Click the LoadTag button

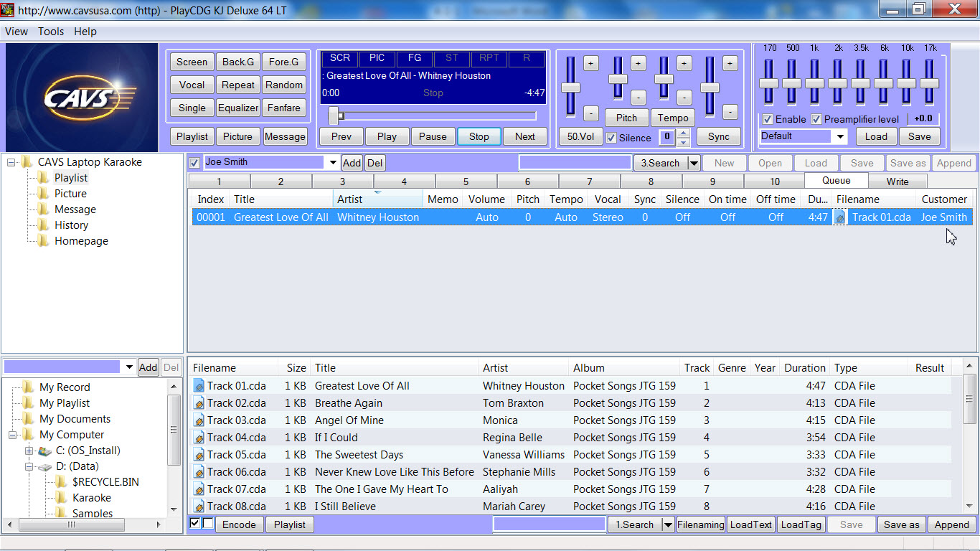coord(801,524)
